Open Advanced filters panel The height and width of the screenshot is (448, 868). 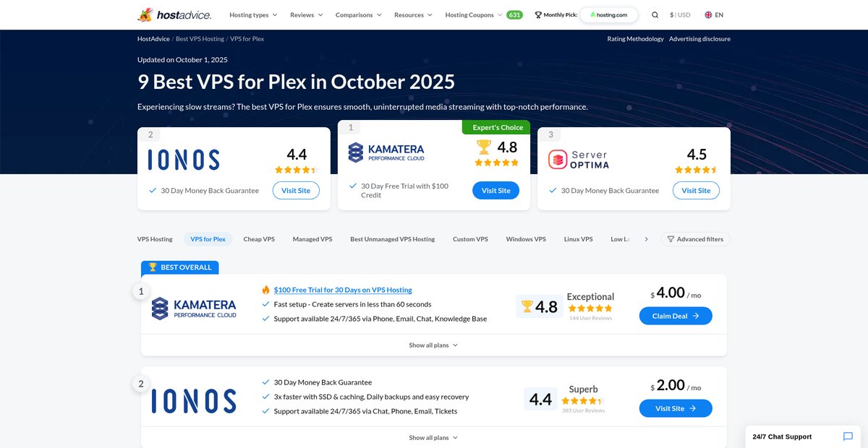point(695,239)
